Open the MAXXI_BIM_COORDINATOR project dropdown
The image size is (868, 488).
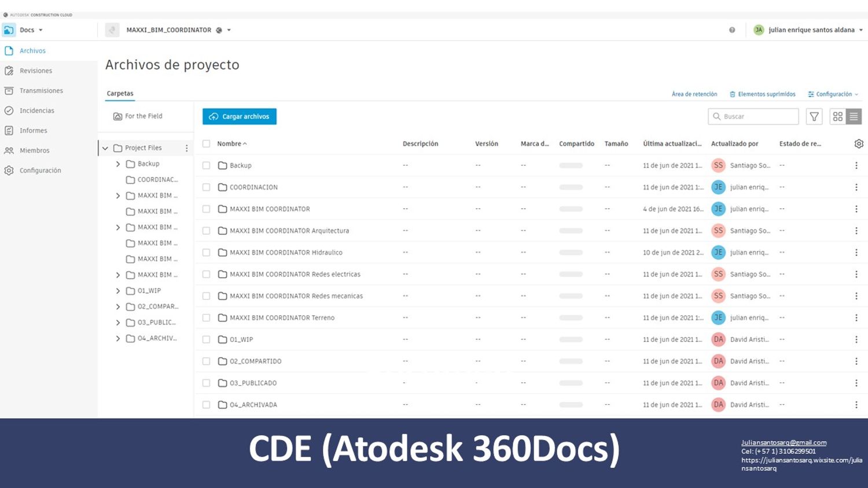229,30
